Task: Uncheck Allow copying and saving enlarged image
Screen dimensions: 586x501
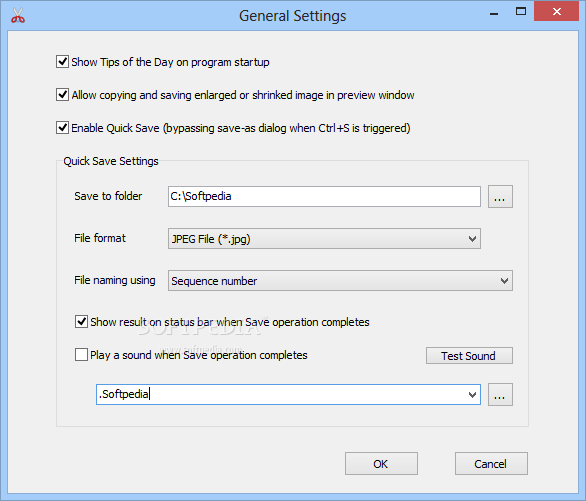Action: [62, 95]
